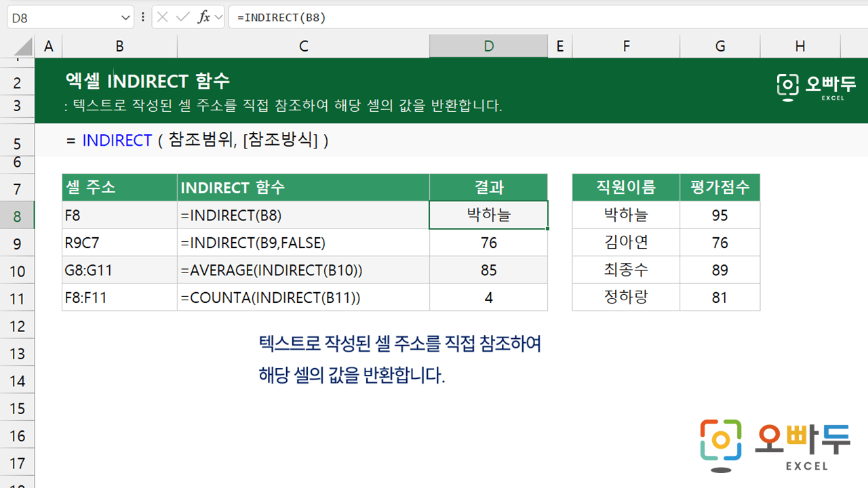Click result cell showing 76 in column D

pos(488,243)
